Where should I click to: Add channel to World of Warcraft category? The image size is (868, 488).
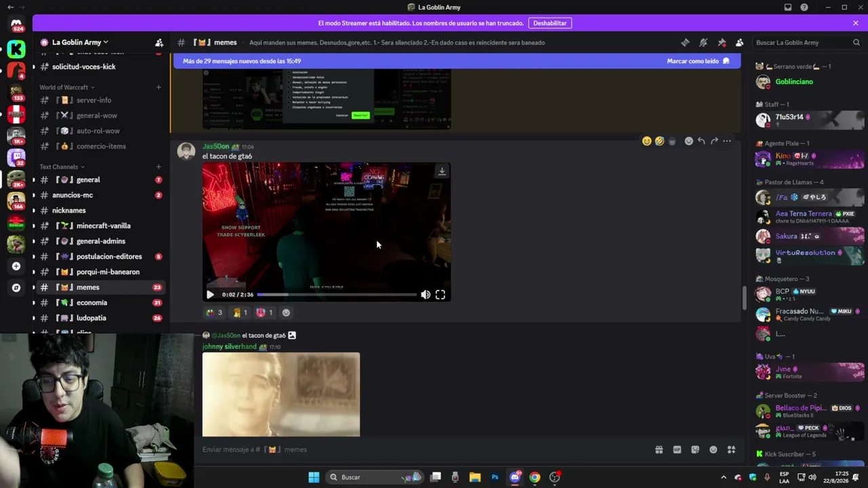pyautogui.click(x=159, y=87)
